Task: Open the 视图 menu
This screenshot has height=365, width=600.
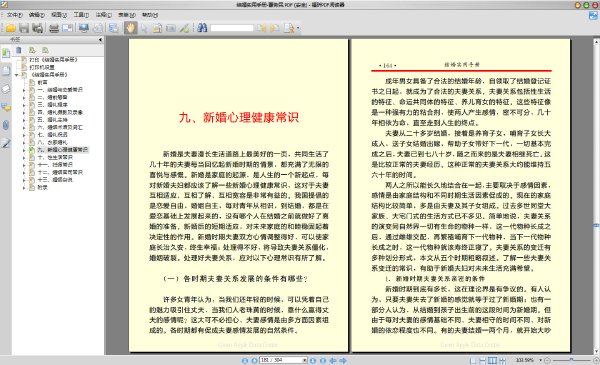Action: (59, 15)
